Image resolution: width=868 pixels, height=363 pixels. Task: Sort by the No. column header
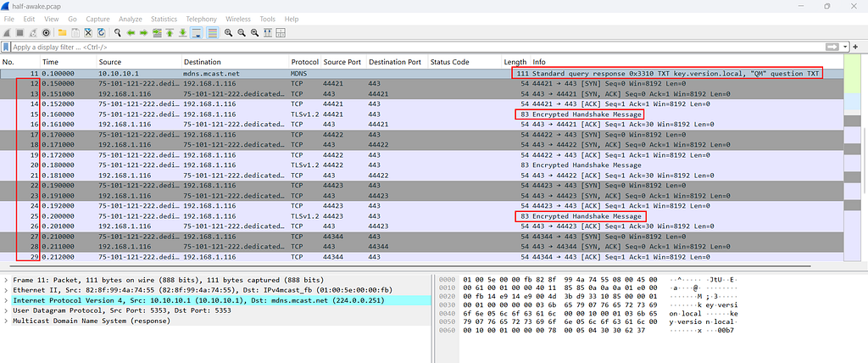coord(20,62)
